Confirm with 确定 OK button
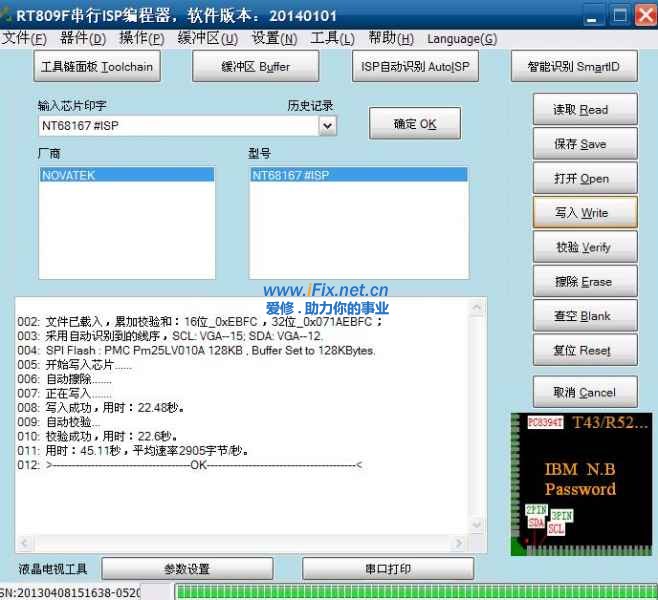The image size is (658, 600). 415,123
